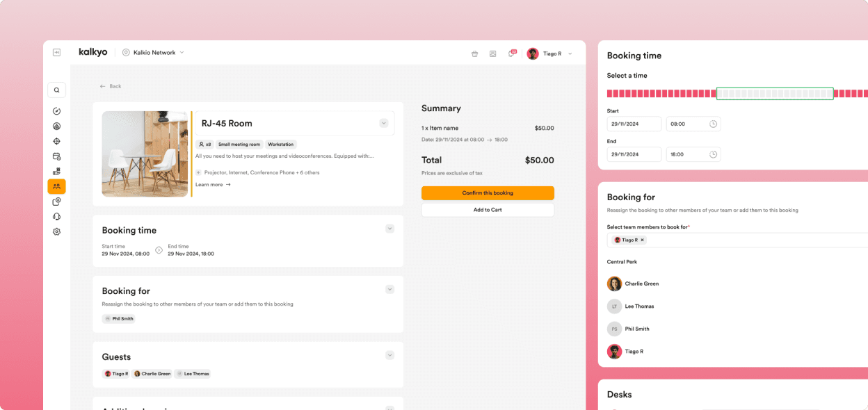Image resolution: width=868 pixels, height=410 pixels.
Task: Click the Phil Smith chip under Booking for
Action: 119,319
